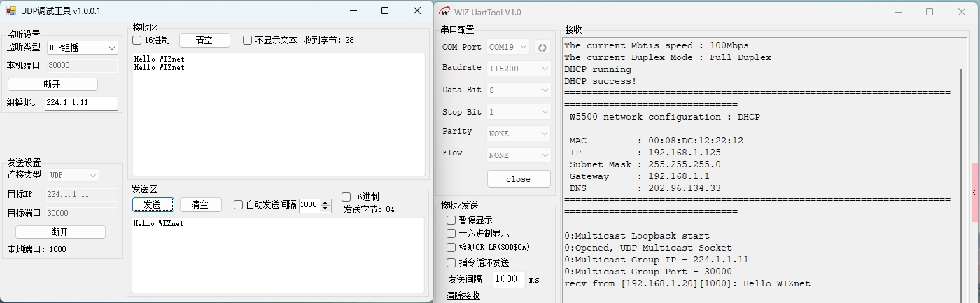Image resolution: width=980 pixels, height=303 pixels.
Task: Increase auto-send interval with the up arrow
Action: click(x=325, y=202)
